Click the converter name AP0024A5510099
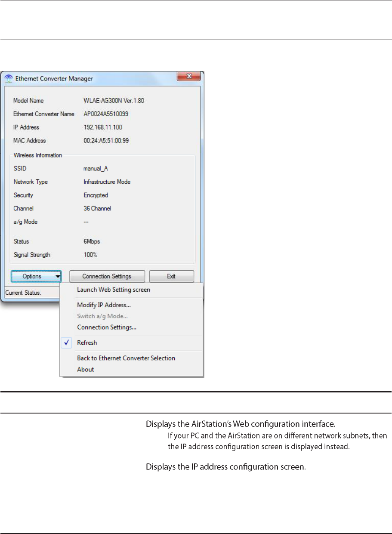The width and height of the screenshot is (392, 534). pyautogui.click(x=106, y=114)
